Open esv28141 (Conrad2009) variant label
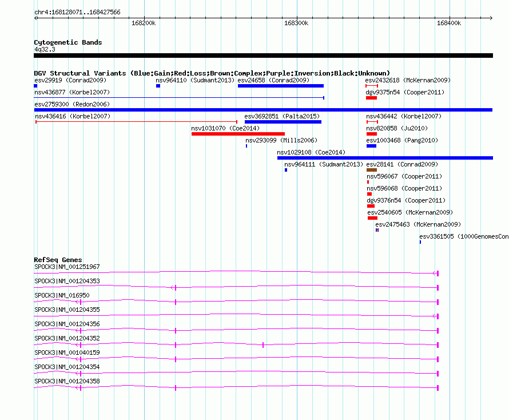 [402, 164]
